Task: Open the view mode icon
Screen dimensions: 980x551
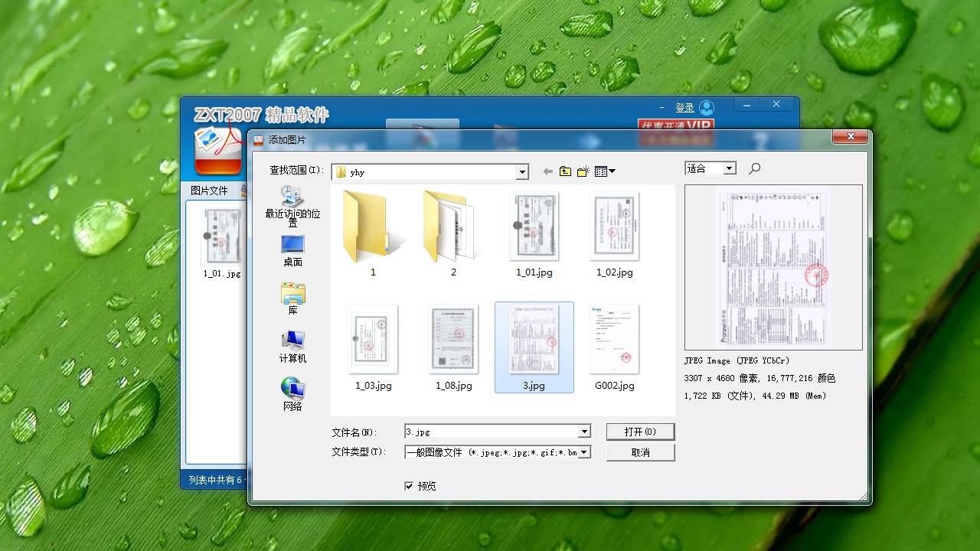Action: click(602, 171)
